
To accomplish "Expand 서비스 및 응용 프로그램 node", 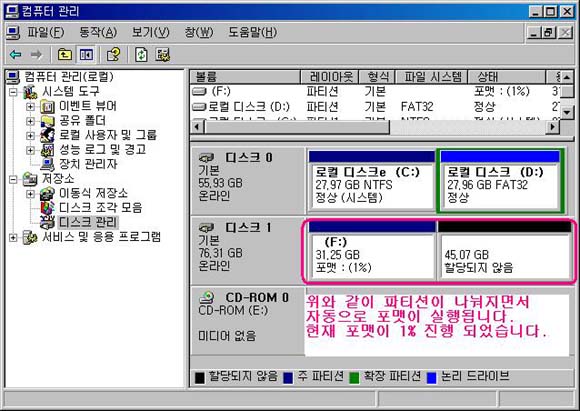I will click(13, 237).
